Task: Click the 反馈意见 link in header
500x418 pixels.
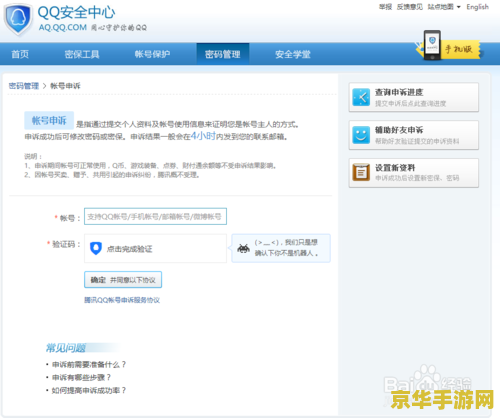Action: (x=410, y=7)
